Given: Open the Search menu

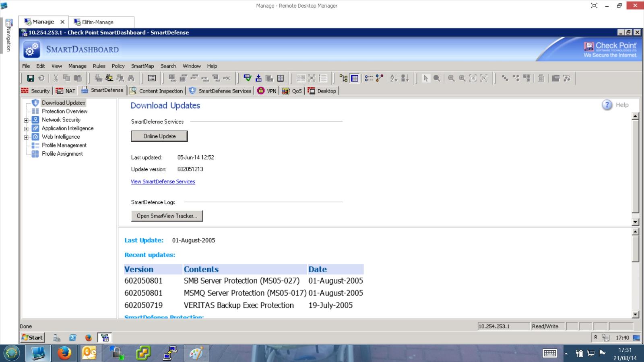Looking at the screenshot, I should point(168,66).
